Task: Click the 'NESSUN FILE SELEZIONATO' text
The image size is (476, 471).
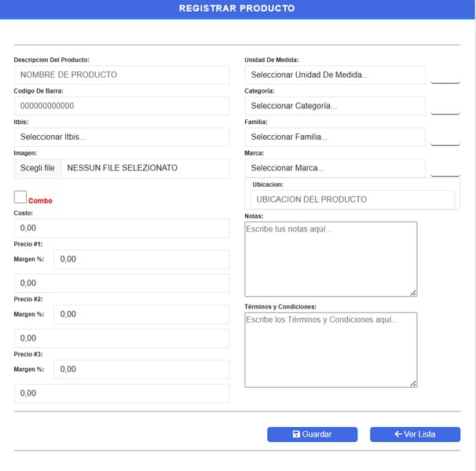Action: (x=122, y=168)
